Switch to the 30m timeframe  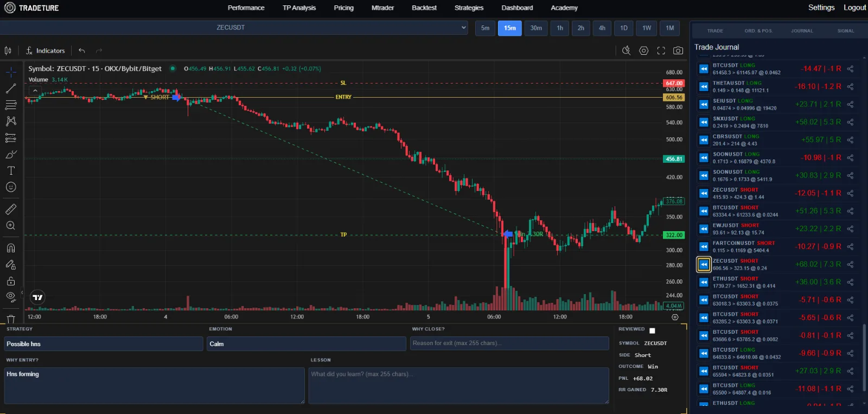point(536,28)
